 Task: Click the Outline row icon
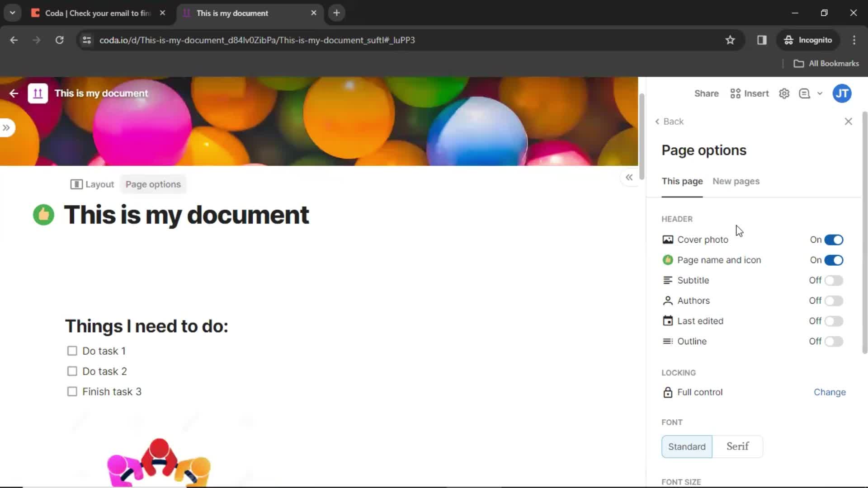667,341
